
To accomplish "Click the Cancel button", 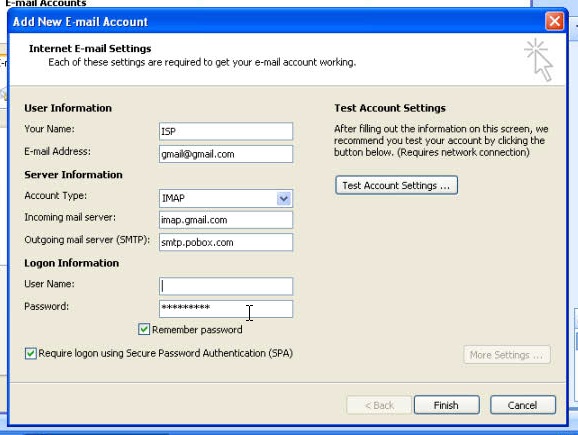I will (x=523, y=405).
